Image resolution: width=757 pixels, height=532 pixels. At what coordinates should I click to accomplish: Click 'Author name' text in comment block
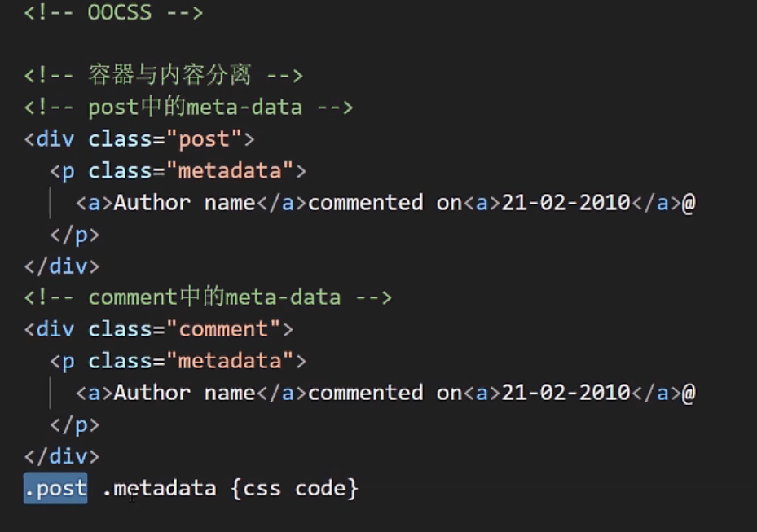pos(184,393)
